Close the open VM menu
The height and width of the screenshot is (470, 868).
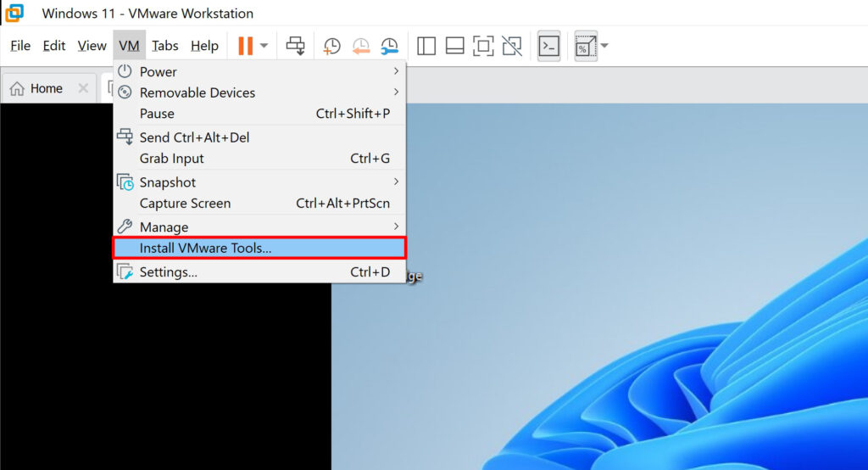129,46
